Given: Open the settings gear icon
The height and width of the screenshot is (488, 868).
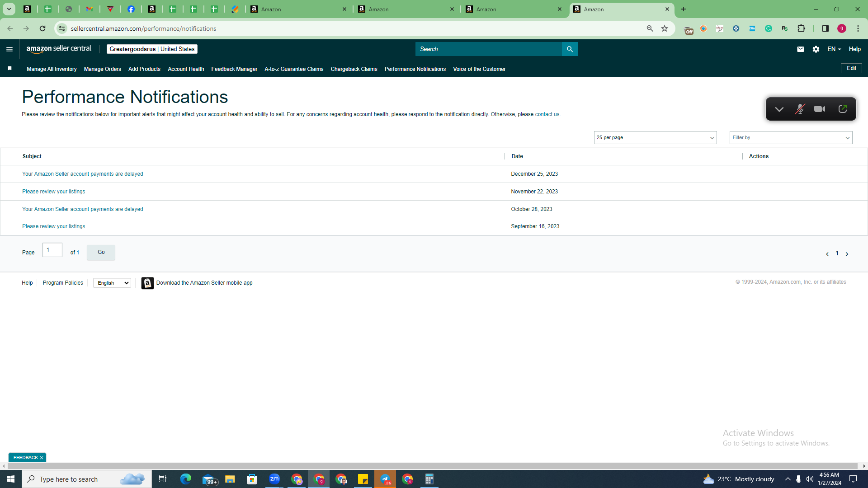Looking at the screenshot, I should click(x=816, y=49).
